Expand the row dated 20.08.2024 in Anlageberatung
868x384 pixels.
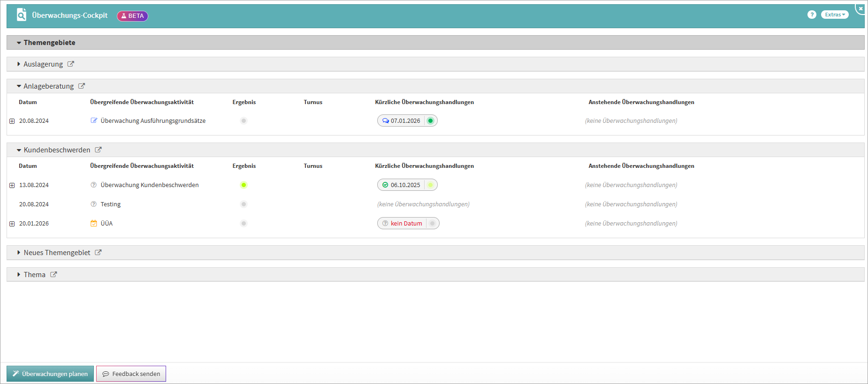tap(12, 121)
